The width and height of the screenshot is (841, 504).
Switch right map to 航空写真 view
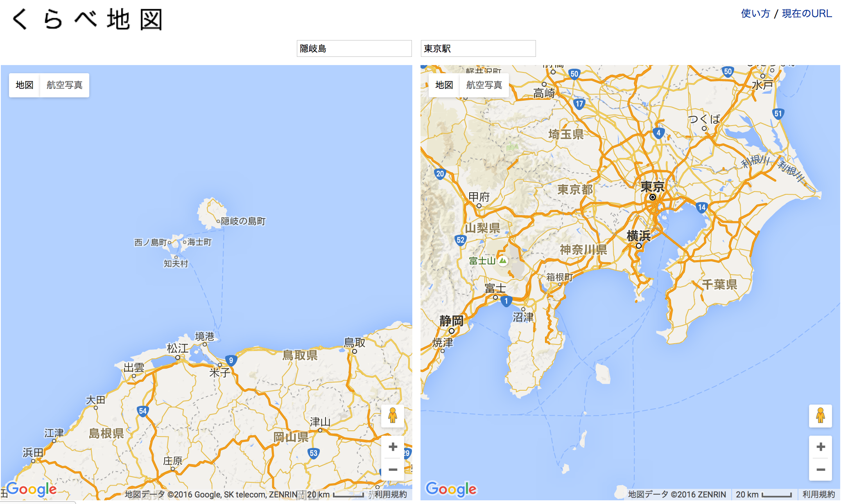click(x=484, y=85)
